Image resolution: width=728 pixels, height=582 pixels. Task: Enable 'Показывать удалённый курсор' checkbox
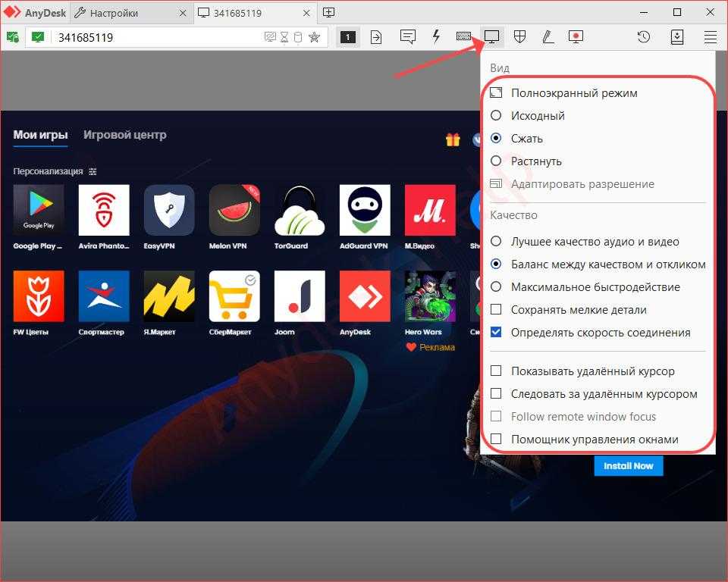(x=496, y=371)
